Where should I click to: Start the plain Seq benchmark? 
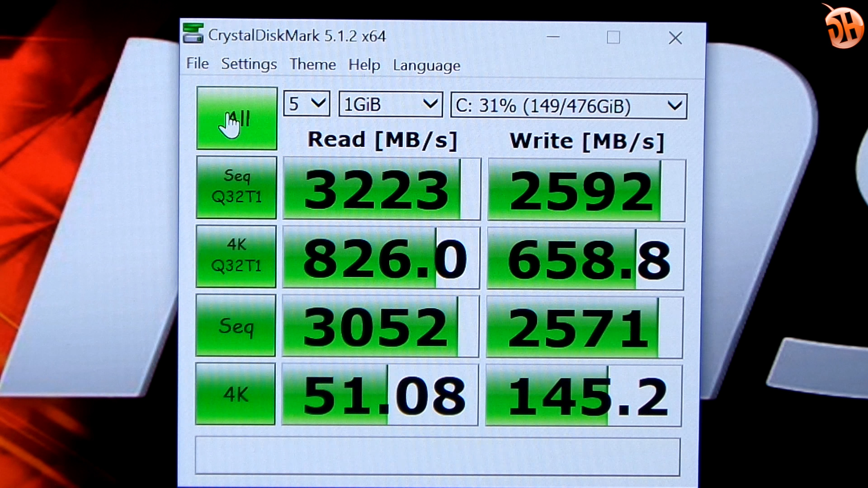[236, 325]
